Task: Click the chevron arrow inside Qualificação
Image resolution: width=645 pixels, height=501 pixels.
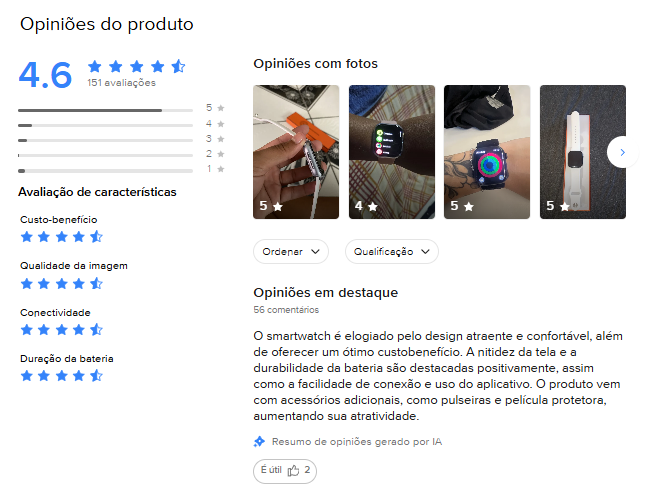Action: (x=425, y=251)
